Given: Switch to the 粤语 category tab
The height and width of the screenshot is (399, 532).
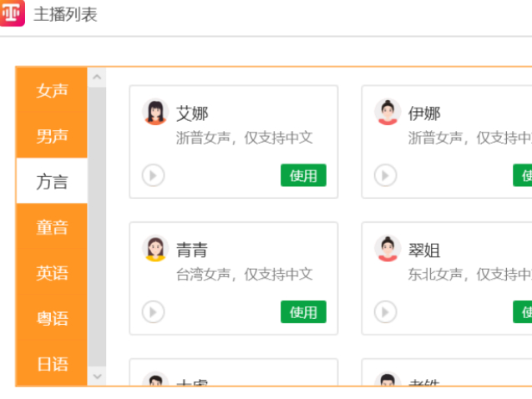Looking at the screenshot, I should click(x=52, y=318).
